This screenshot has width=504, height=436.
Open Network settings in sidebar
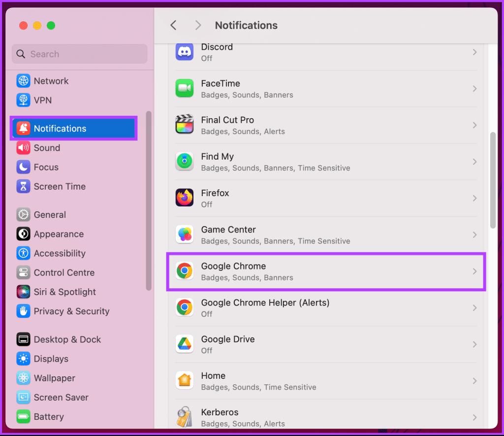pos(51,81)
